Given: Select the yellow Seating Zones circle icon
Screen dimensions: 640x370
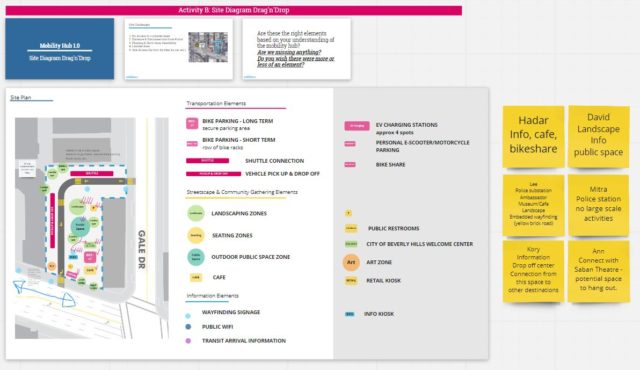Looking at the screenshot, I should [196, 235].
